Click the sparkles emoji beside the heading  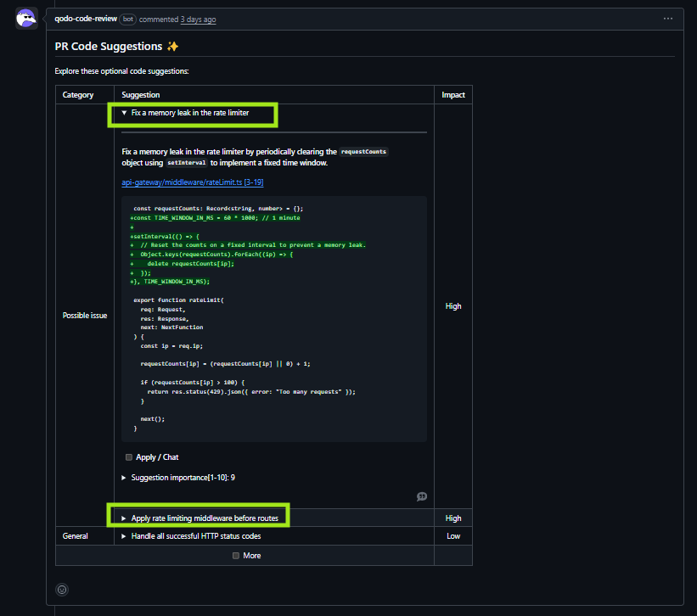(172, 46)
